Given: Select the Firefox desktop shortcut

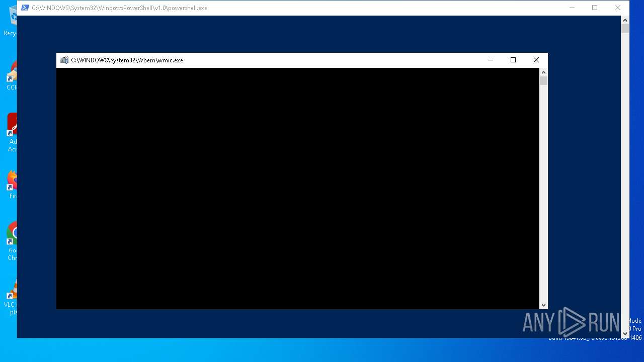Looking at the screenshot, I should (12, 185).
